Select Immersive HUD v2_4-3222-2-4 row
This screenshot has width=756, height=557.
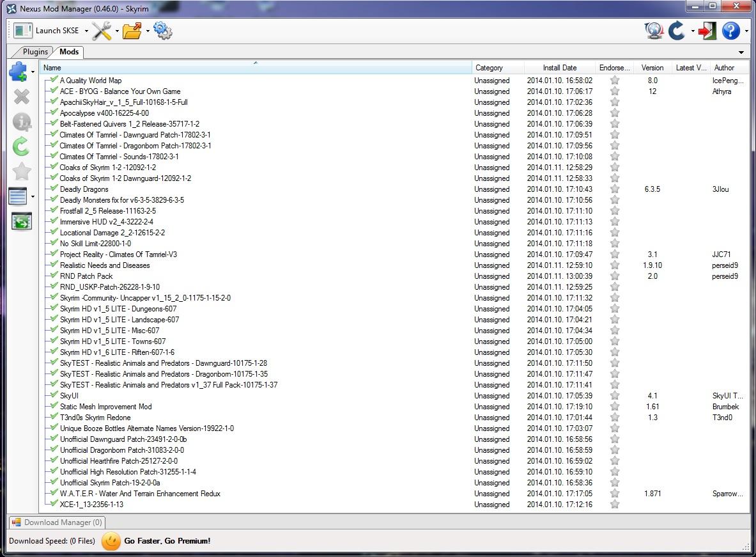click(394, 221)
